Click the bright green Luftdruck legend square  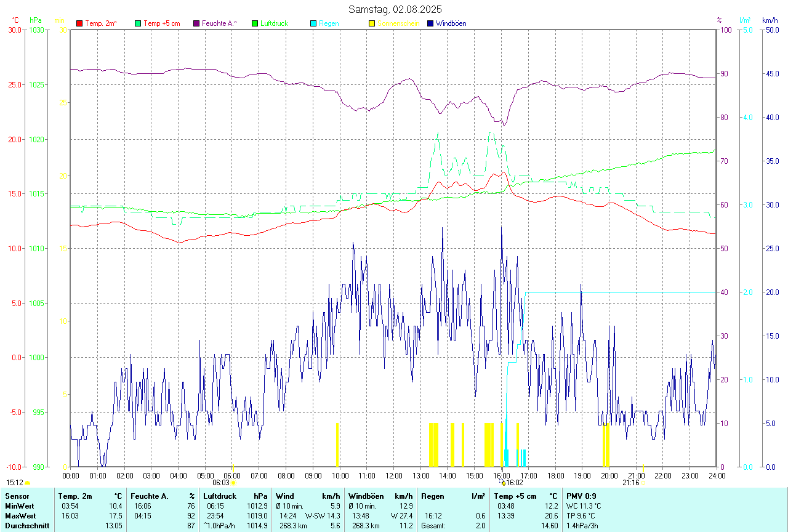255,23
